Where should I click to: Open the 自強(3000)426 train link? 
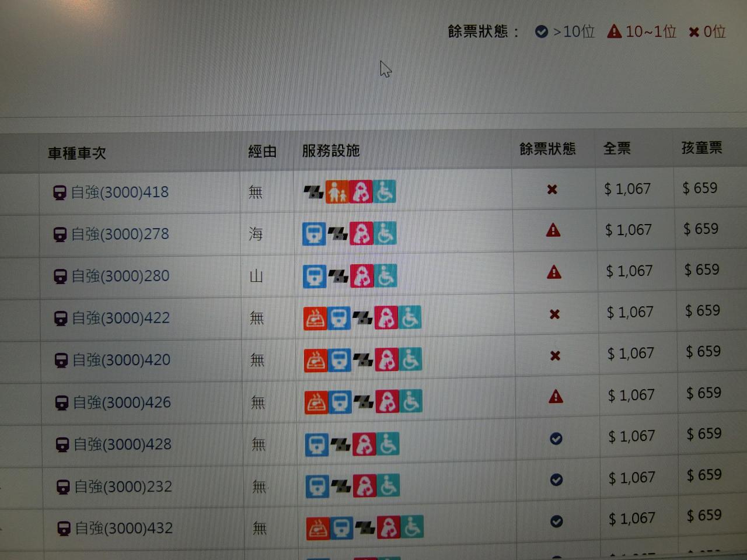tap(121, 402)
